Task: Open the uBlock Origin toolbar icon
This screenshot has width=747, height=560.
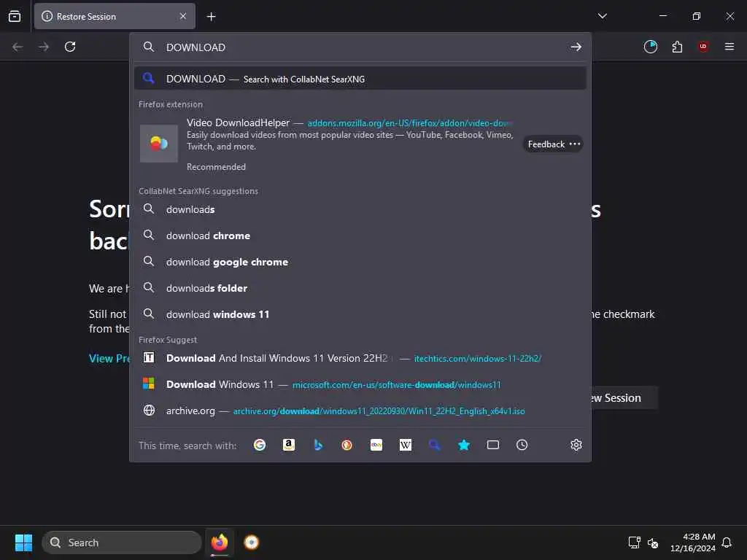Action: (x=703, y=47)
